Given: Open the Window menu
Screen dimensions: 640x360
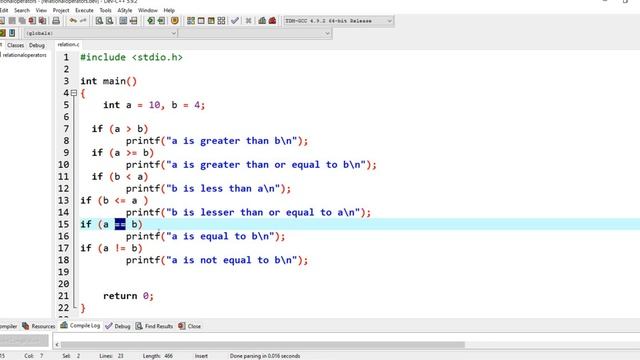Looking at the screenshot, I should tap(147, 10).
